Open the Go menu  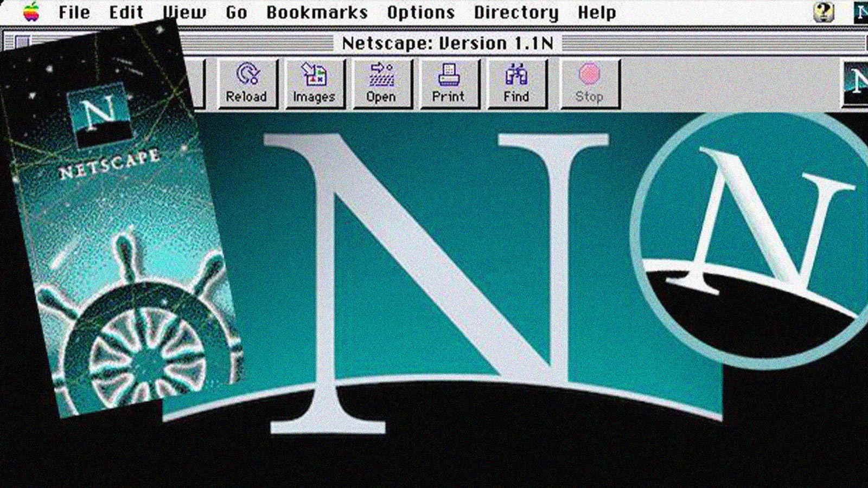point(237,12)
